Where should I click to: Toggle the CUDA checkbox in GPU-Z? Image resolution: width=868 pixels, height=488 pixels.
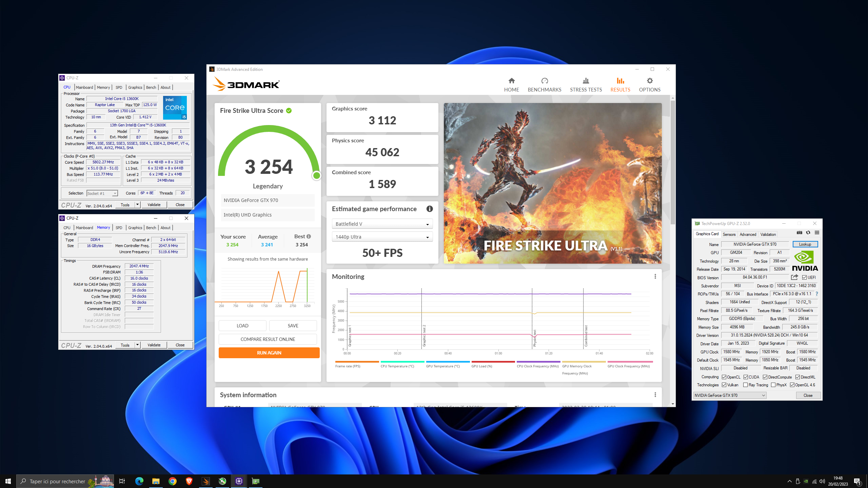[746, 377]
